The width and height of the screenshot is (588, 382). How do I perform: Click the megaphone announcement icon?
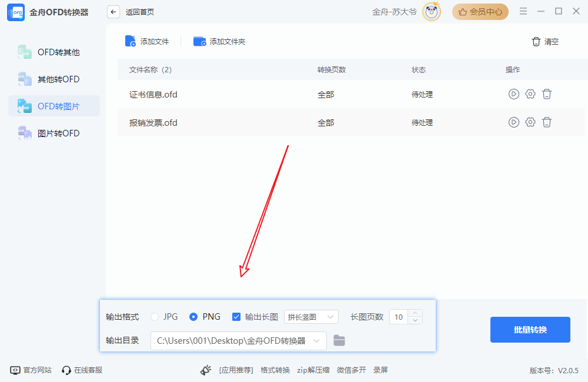206,370
